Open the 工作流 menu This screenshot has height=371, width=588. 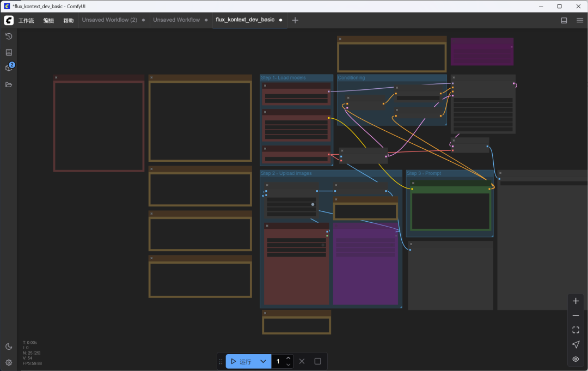(26, 21)
